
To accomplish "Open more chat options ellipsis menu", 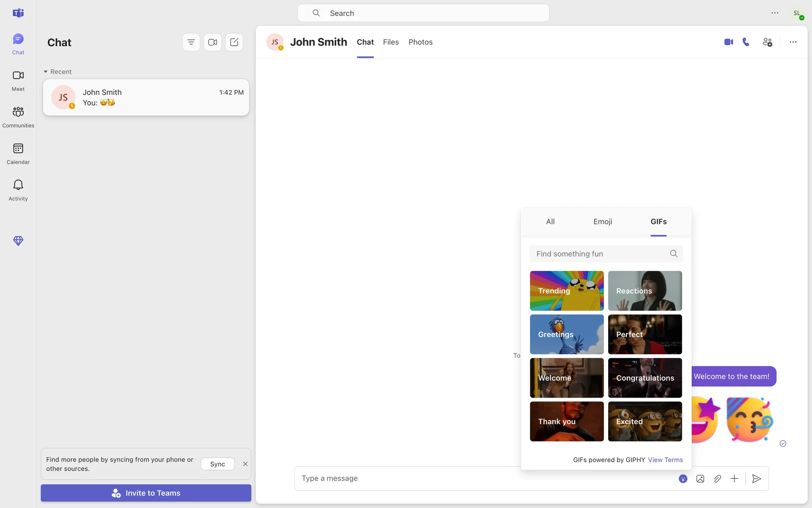I will point(793,42).
